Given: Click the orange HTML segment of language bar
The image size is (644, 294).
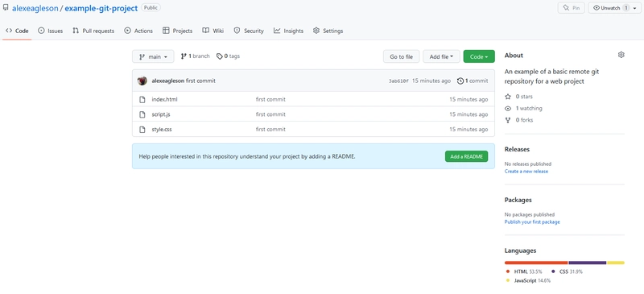Looking at the screenshot, I should (x=536, y=263).
